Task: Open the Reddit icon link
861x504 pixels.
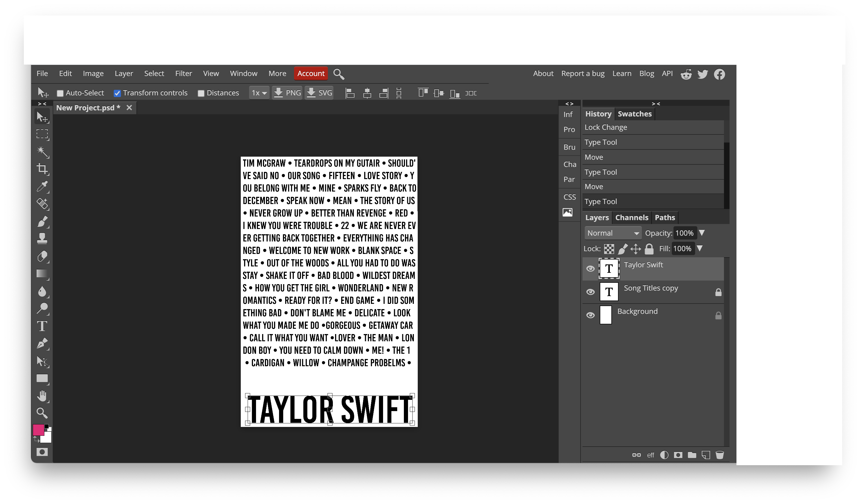Action: point(686,74)
